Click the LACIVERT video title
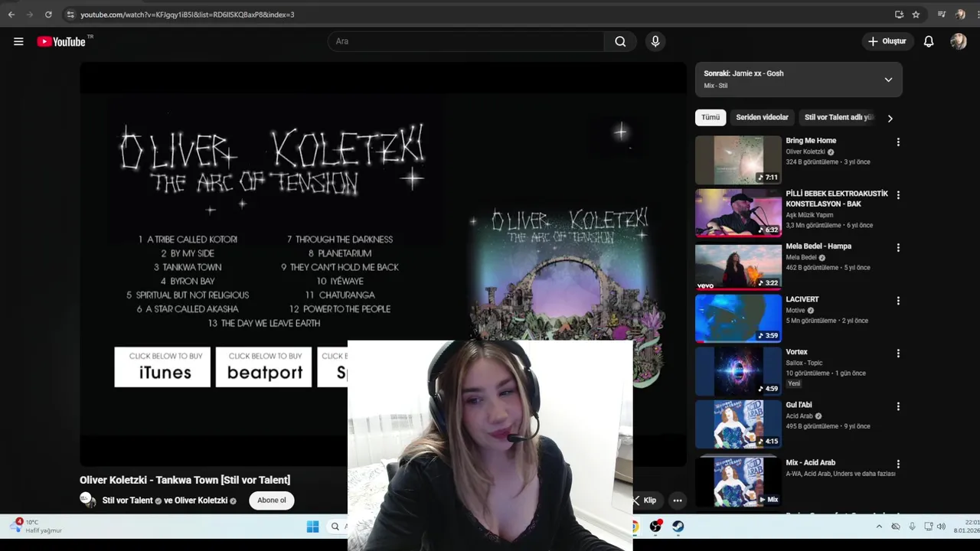This screenshot has height=551, width=980. 802,299
